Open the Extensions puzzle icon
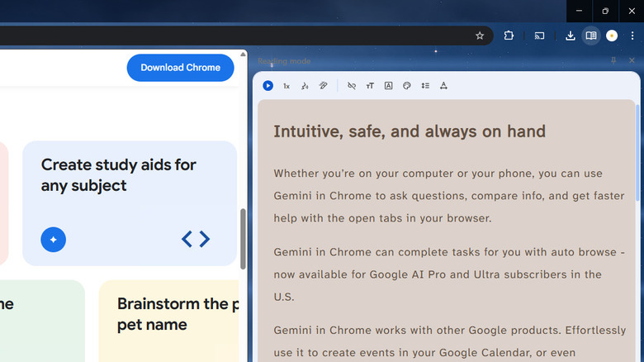 509,36
